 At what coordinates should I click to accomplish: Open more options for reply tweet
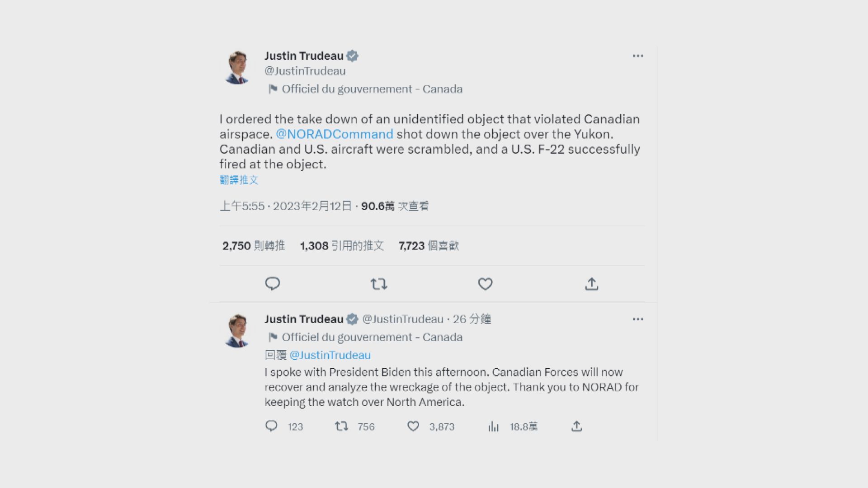(x=638, y=319)
